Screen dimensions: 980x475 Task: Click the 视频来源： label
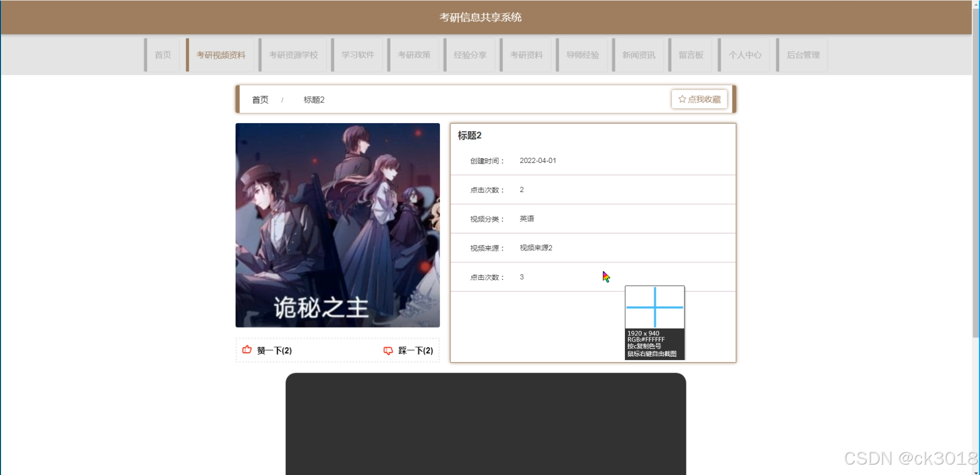(487, 248)
